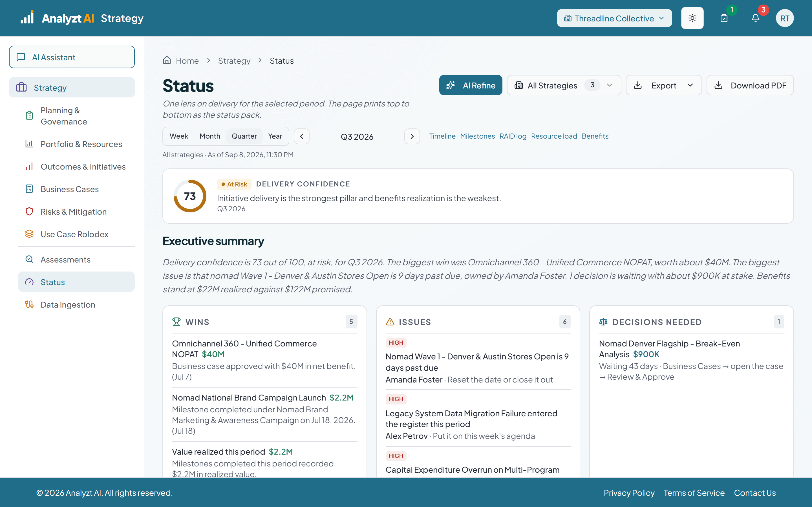The height and width of the screenshot is (507, 812).
Task: Open the All Strategies dropdown
Action: tap(564, 85)
